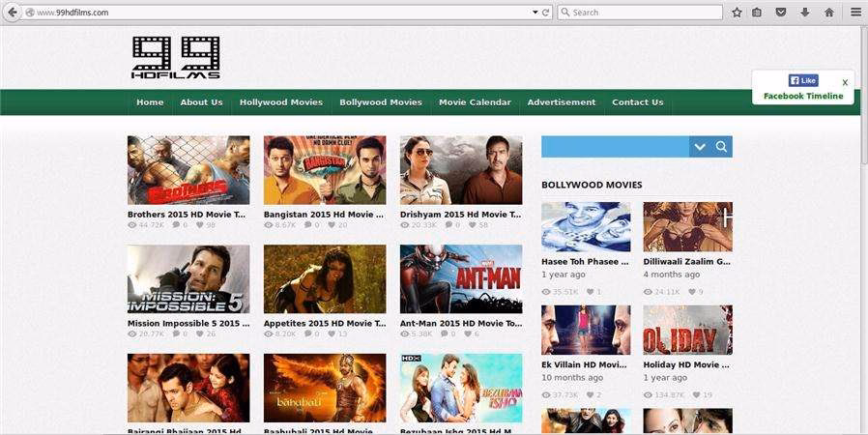Open the Dilliwaali Zaalim sidebar thumbnail
This screenshot has height=435, width=868.
point(687,227)
